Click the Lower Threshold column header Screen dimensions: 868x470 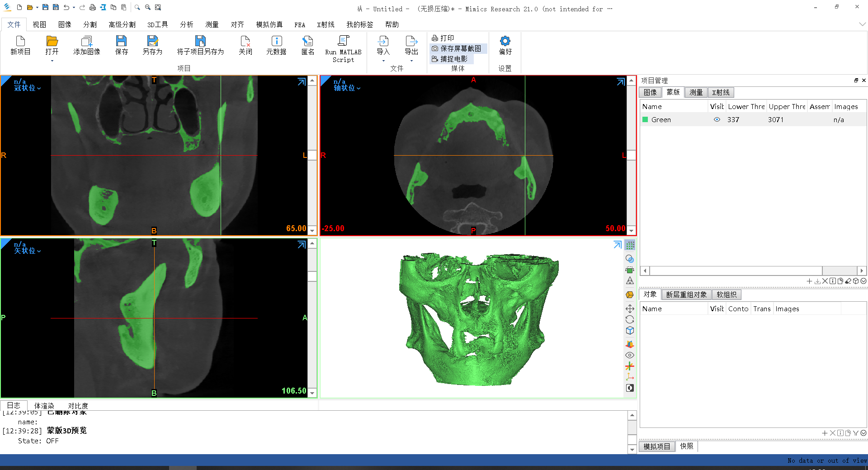(746, 107)
